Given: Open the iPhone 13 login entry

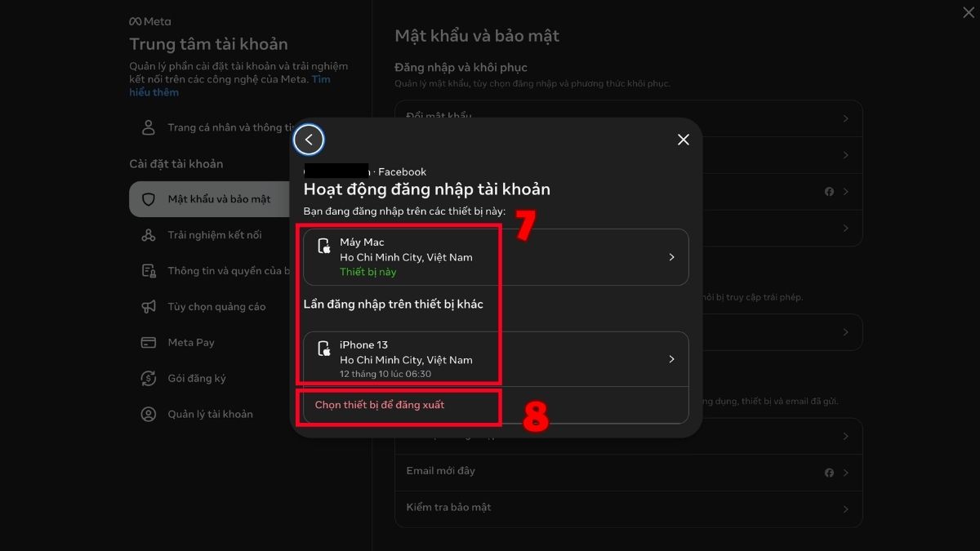Looking at the screenshot, I should [x=496, y=359].
